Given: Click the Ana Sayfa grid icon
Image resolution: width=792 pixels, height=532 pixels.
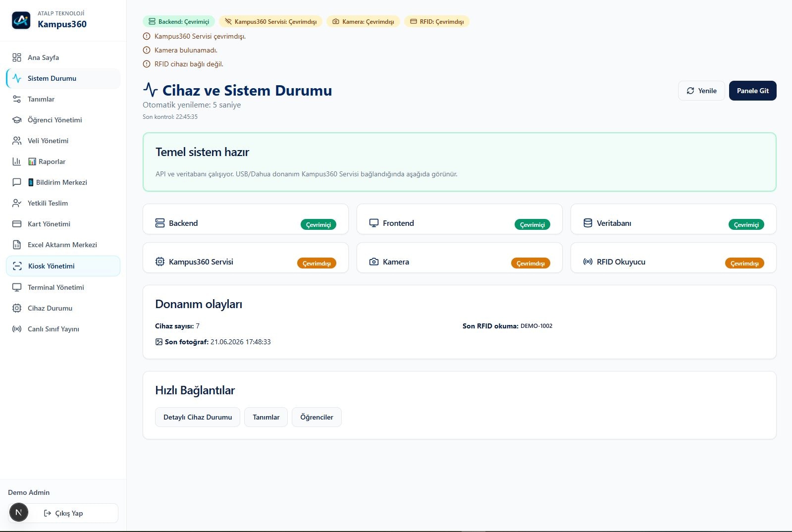Looking at the screenshot, I should (17, 57).
